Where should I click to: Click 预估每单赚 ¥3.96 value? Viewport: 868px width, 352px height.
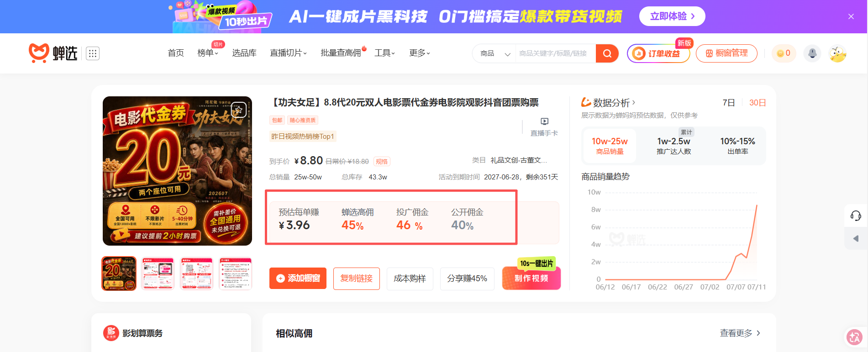tap(294, 225)
